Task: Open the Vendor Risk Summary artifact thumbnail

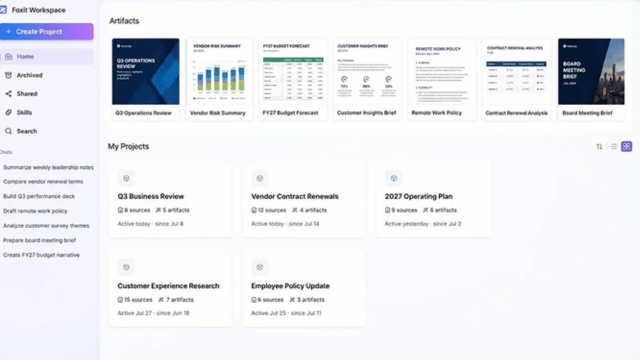Action: point(220,71)
